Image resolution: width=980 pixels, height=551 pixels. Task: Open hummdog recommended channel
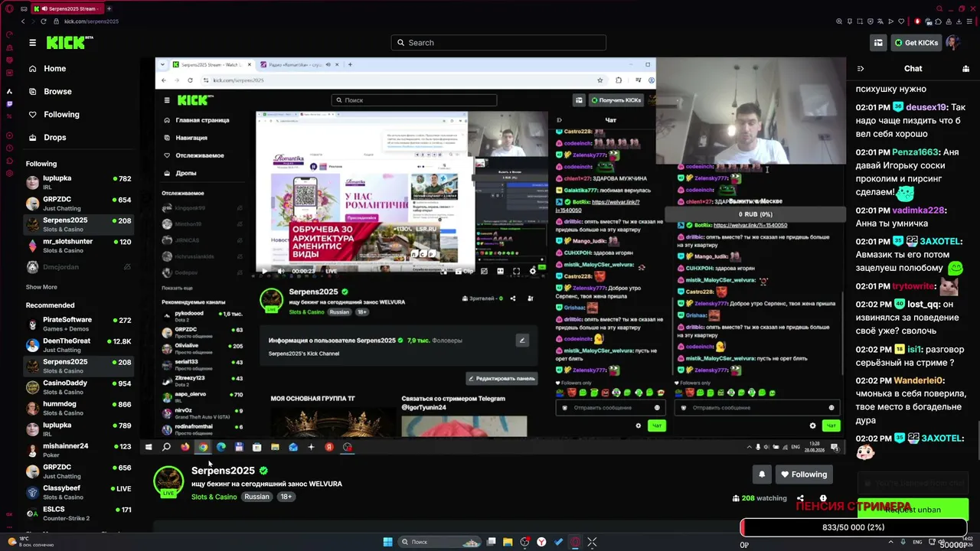(79, 408)
